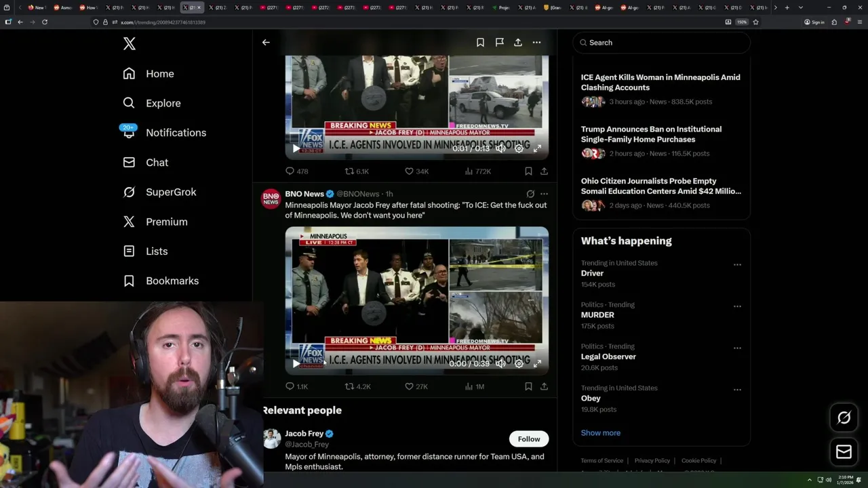This screenshot has width=868, height=488.
Task: Bookmark the post with 772K views
Action: click(528, 171)
